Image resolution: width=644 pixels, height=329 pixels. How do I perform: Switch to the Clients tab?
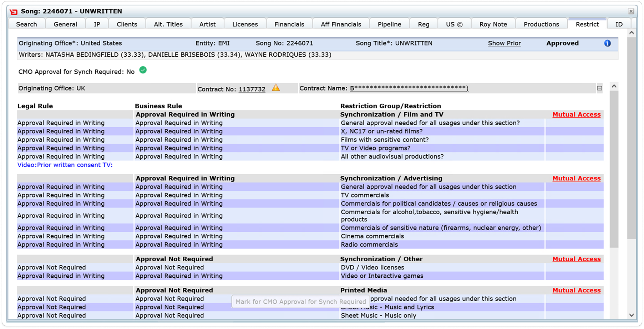pyautogui.click(x=127, y=24)
